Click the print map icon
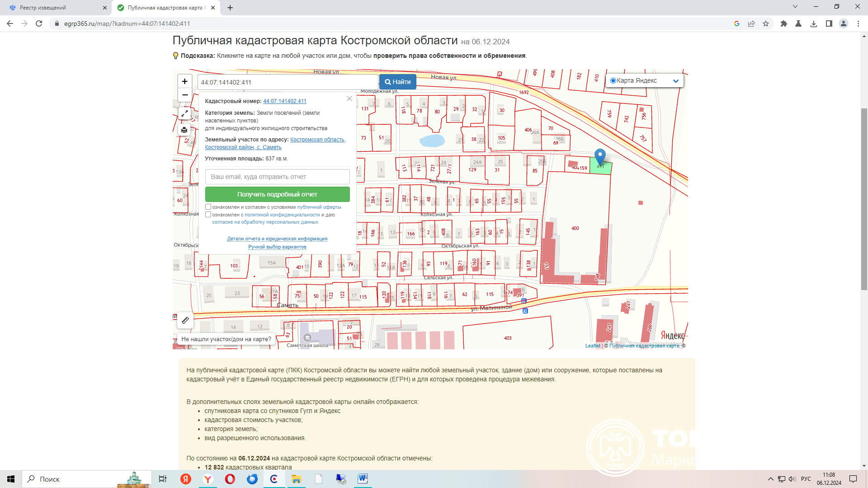Viewport: 868px width, 488px height. coord(184,130)
